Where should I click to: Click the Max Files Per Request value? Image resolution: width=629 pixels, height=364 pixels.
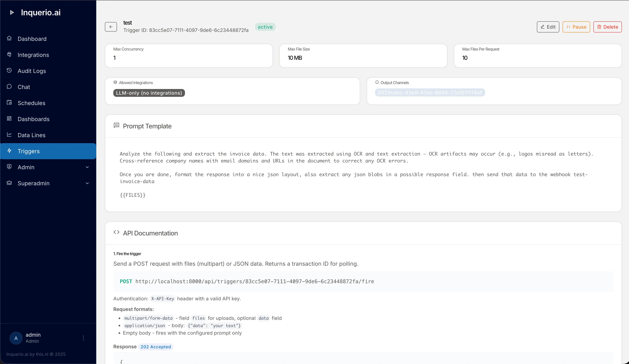(x=465, y=58)
